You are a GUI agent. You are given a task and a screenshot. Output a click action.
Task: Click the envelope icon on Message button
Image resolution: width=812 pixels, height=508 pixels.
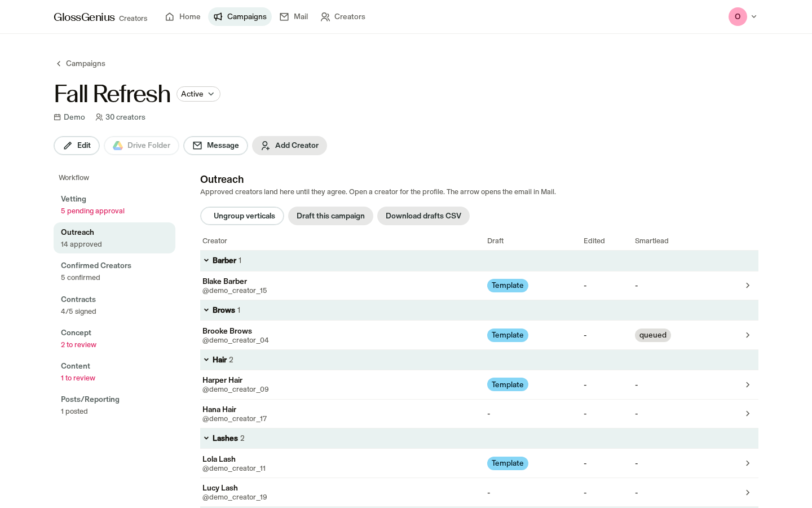click(197, 146)
